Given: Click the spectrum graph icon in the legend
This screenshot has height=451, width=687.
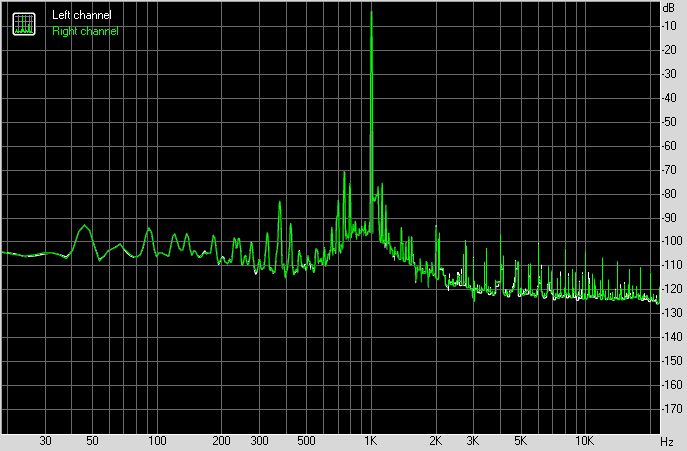Looking at the screenshot, I should click(24, 24).
